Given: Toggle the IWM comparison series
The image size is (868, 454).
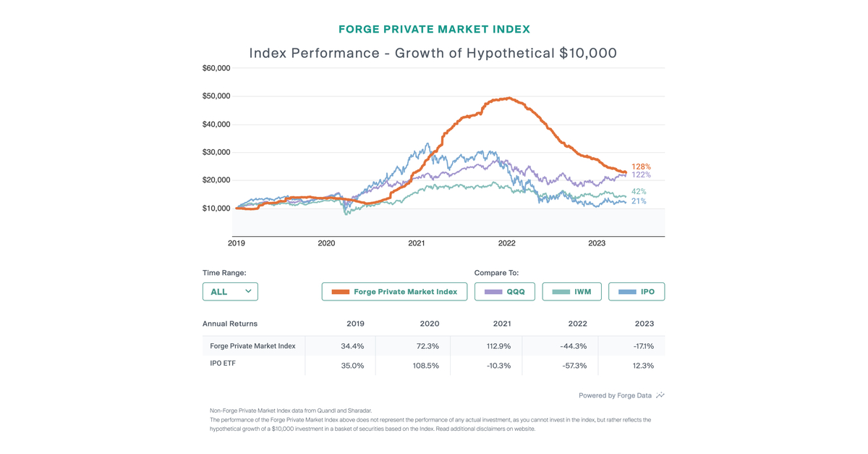Looking at the screenshot, I should 571,291.
